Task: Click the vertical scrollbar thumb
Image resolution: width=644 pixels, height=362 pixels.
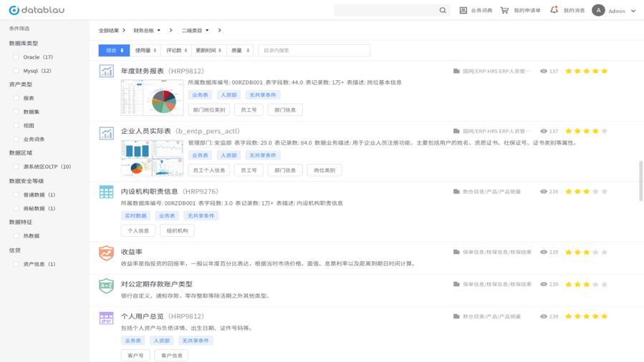Action: coord(640,181)
